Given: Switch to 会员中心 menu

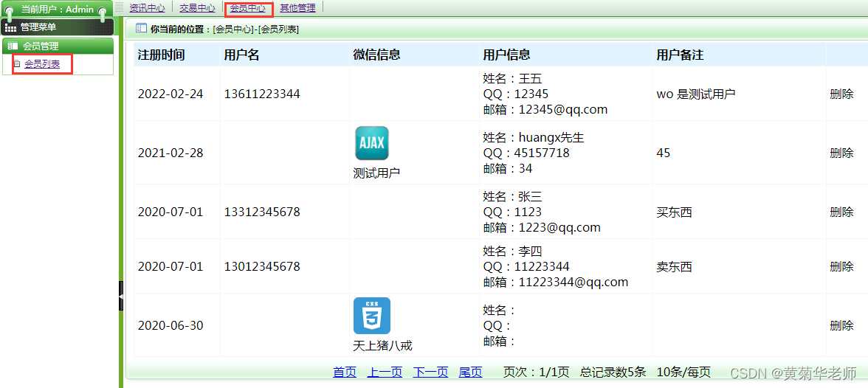Looking at the screenshot, I should pos(247,8).
